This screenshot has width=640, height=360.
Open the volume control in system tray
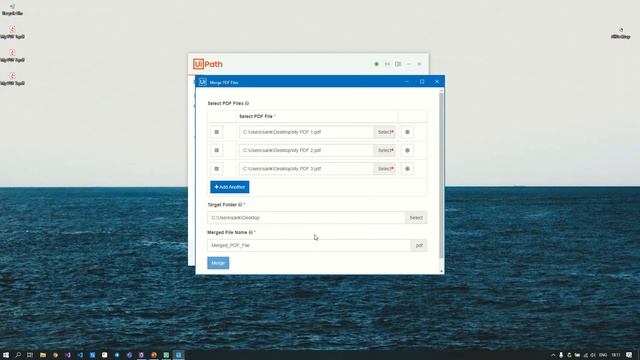pyautogui.click(x=593, y=355)
